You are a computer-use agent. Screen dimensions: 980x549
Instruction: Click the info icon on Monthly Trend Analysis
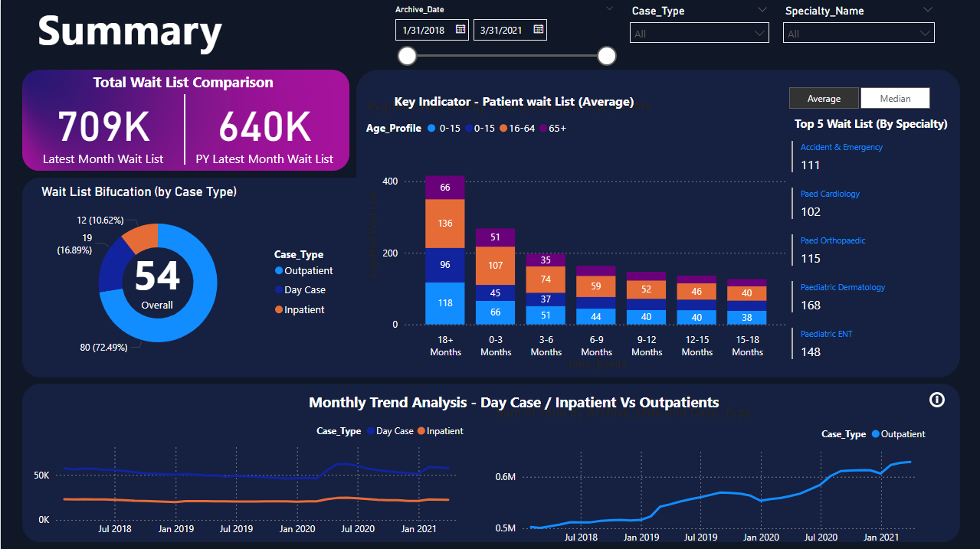point(936,400)
